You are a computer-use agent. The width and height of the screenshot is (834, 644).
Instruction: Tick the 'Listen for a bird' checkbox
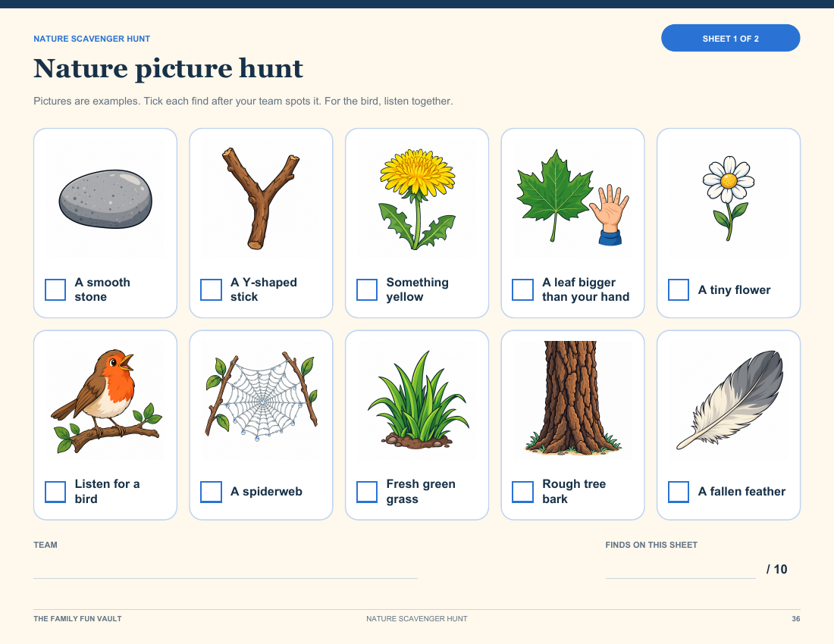click(x=55, y=492)
